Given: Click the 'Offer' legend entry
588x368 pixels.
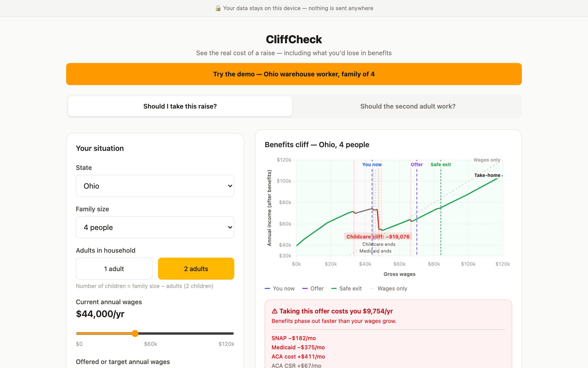Looking at the screenshot, I should [x=313, y=289].
